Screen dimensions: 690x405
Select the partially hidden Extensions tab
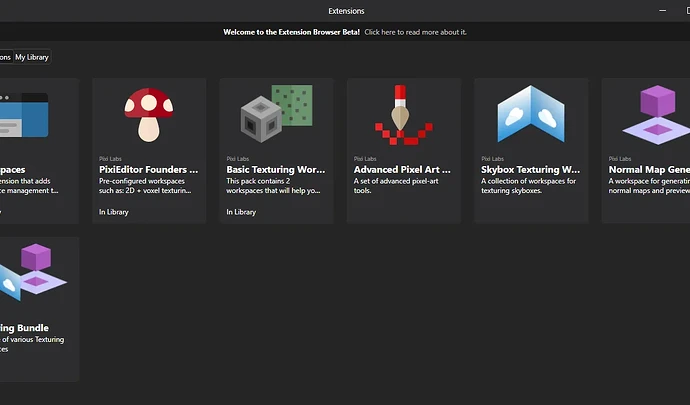tap(5, 58)
